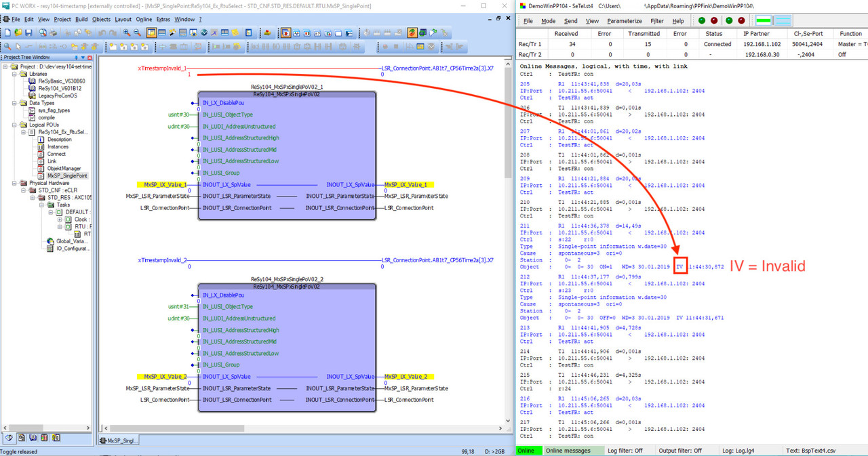The width and height of the screenshot is (868, 456).
Task: Toggle the Message Window toolbar icon
Action: [x=162, y=33]
